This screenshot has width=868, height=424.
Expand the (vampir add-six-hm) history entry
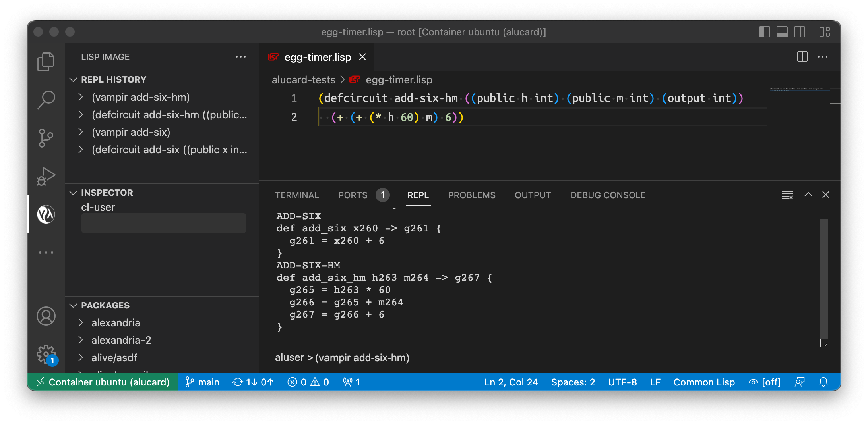(x=81, y=97)
